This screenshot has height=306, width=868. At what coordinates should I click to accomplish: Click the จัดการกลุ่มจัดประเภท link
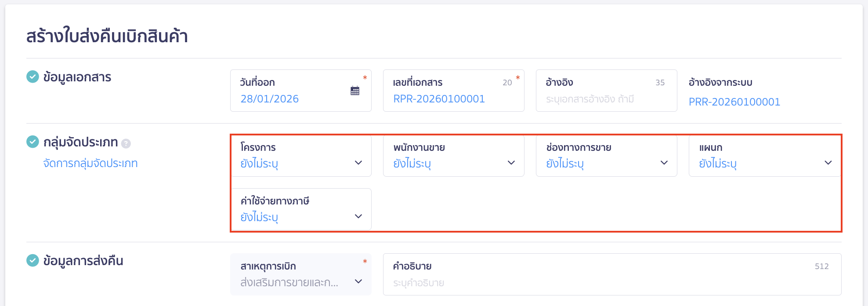pos(90,163)
